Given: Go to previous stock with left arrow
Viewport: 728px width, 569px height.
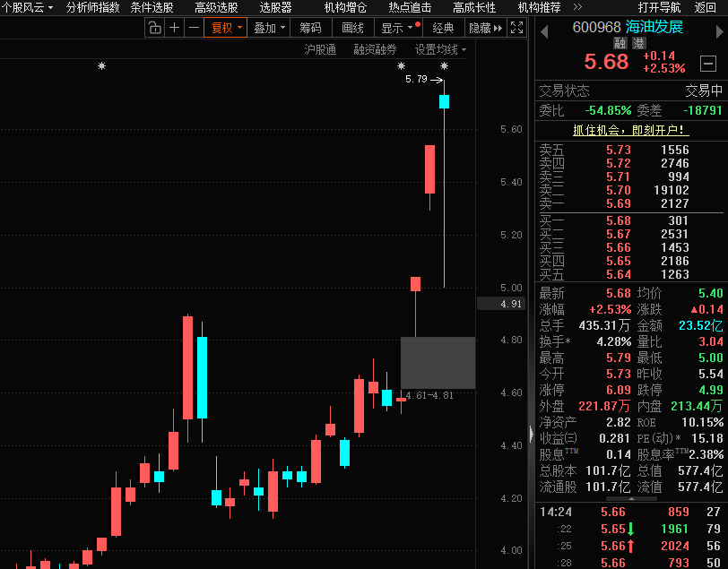Looking at the screenshot, I should pyautogui.click(x=543, y=28).
